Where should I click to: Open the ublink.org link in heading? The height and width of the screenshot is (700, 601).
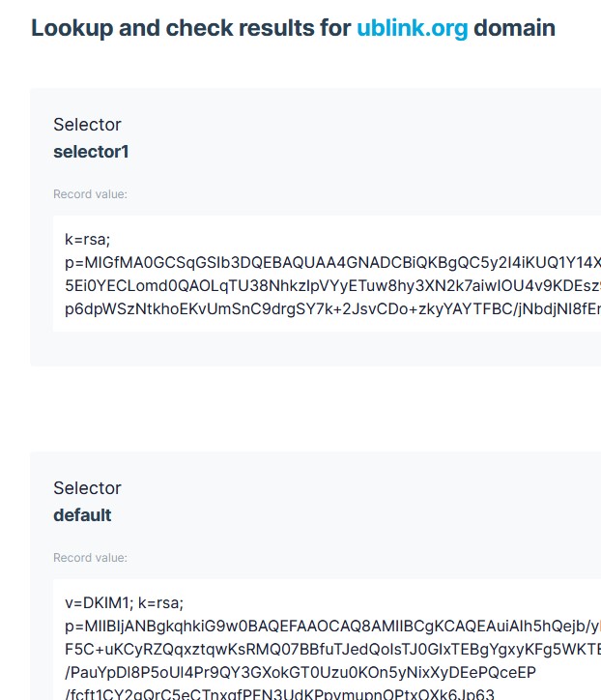412,28
